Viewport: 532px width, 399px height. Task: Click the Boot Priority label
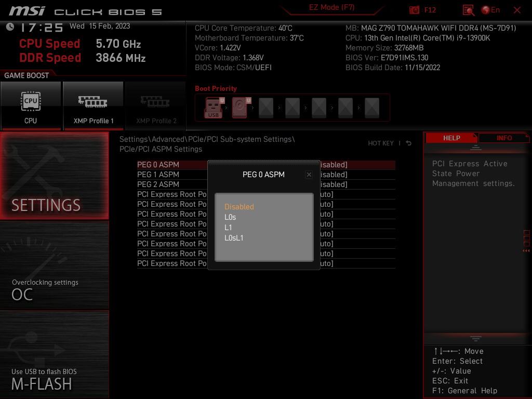(216, 88)
